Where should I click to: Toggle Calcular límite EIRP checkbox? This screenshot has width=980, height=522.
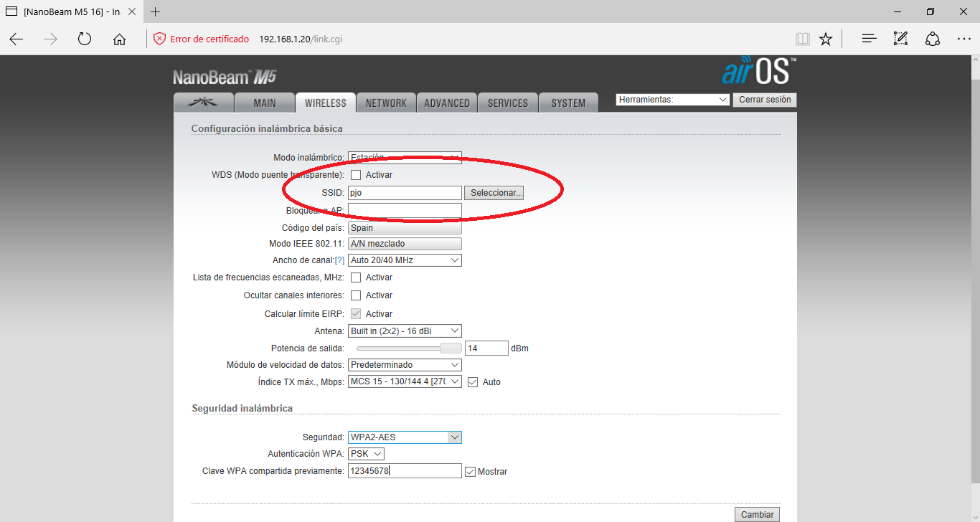point(356,314)
